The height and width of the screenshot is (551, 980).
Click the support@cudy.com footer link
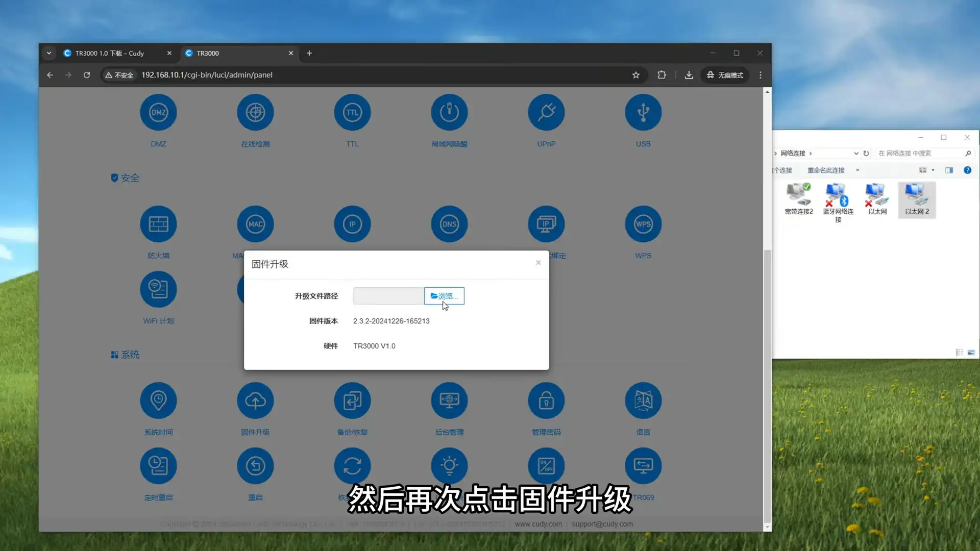pyautogui.click(x=602, y=524)
